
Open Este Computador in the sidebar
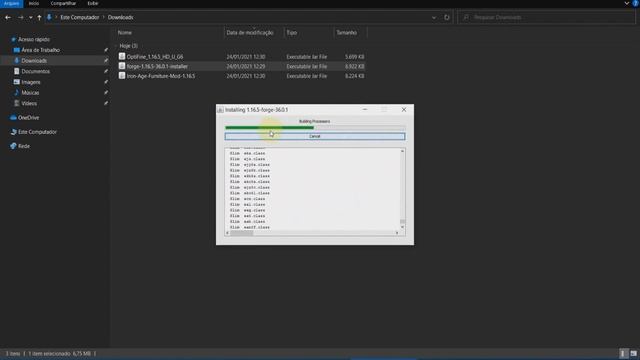(37, 132)
